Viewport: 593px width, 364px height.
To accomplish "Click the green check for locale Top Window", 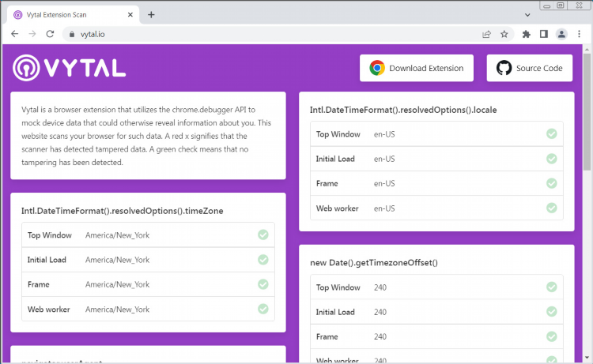I will (551, 133).
